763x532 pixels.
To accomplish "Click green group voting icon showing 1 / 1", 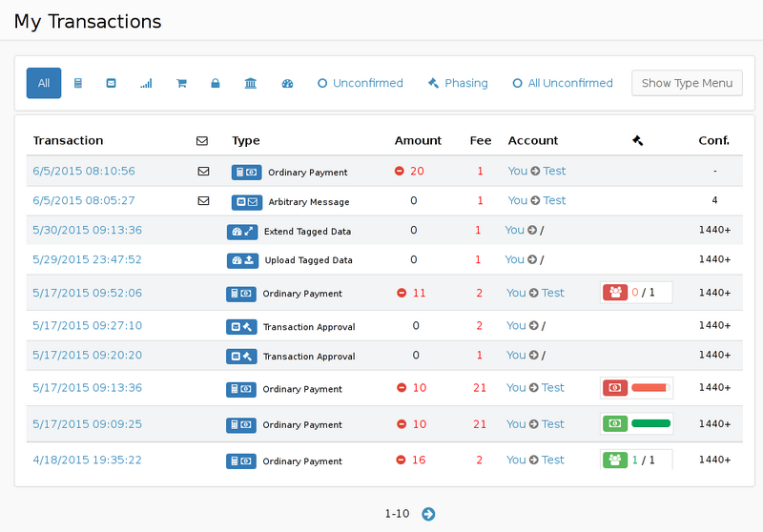I will point(615,460).
